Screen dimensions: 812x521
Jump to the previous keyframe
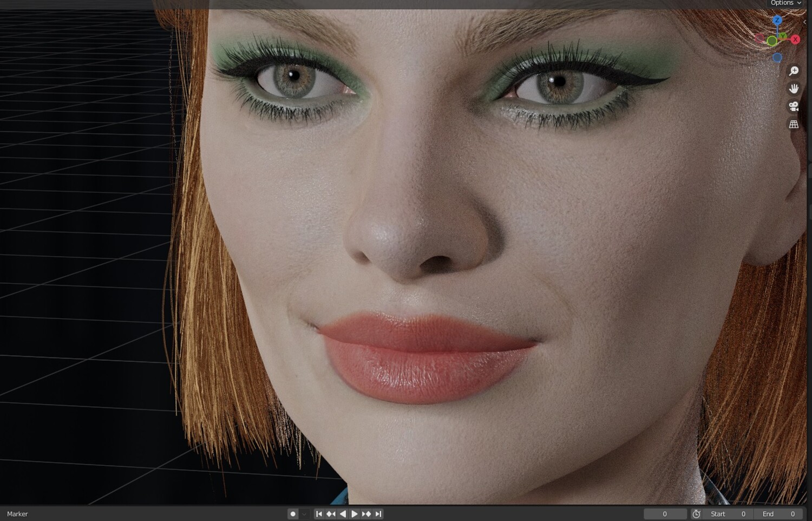click(x=331, y=514)
